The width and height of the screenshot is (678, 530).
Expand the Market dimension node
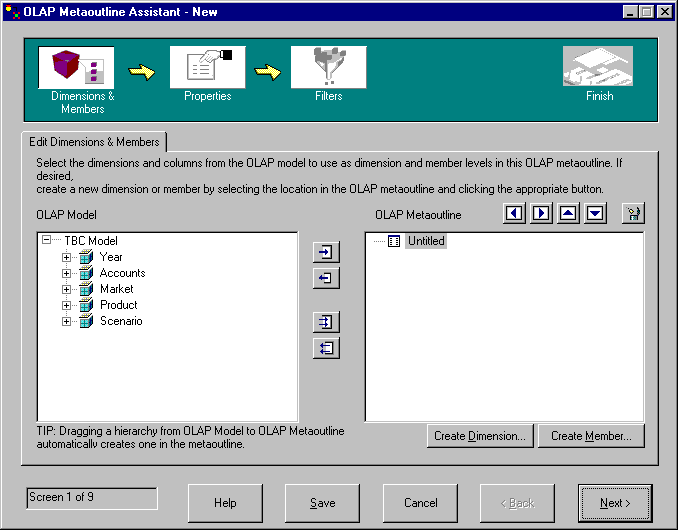click(66, 289)
